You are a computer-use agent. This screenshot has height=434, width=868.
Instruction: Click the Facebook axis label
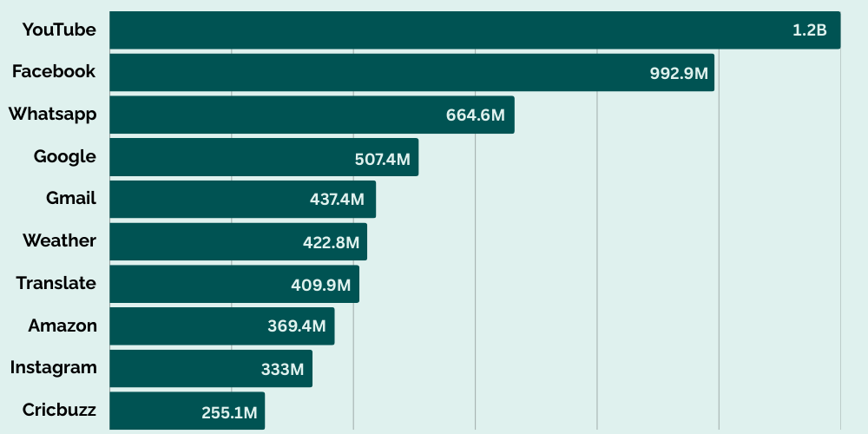54,71
